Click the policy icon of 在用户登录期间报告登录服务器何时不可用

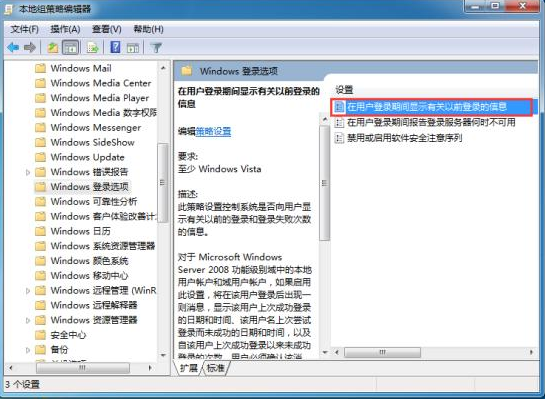339,122
